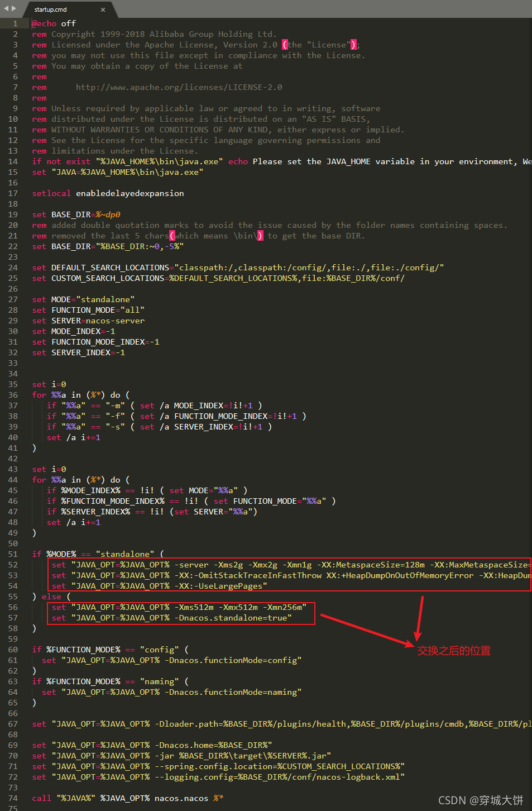Click the "set MODE_INDEX=-1" line
Screen dimensions: 532x811
(x=74, y=331)
